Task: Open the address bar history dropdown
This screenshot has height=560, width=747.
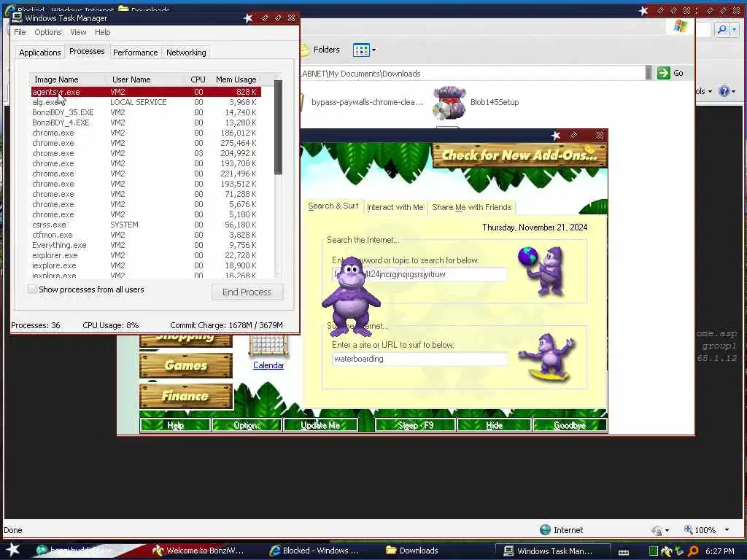Action: click(x=649, y=73)
